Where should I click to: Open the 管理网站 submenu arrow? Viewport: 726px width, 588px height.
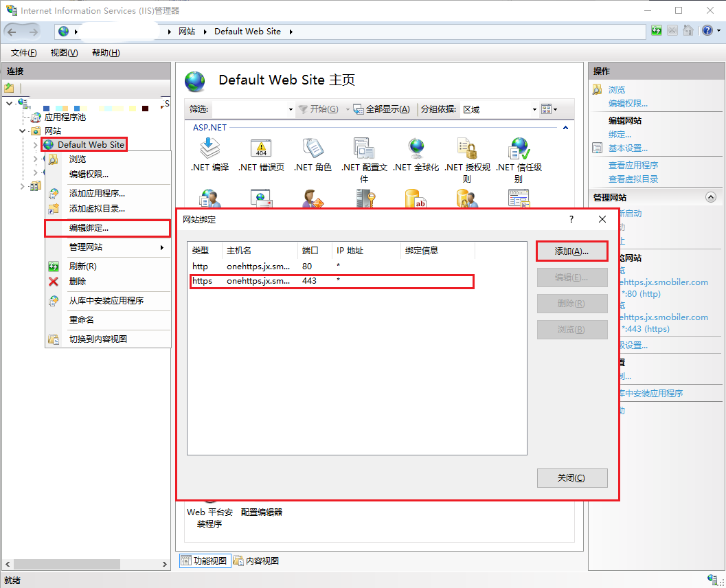[x=162, y=247]
